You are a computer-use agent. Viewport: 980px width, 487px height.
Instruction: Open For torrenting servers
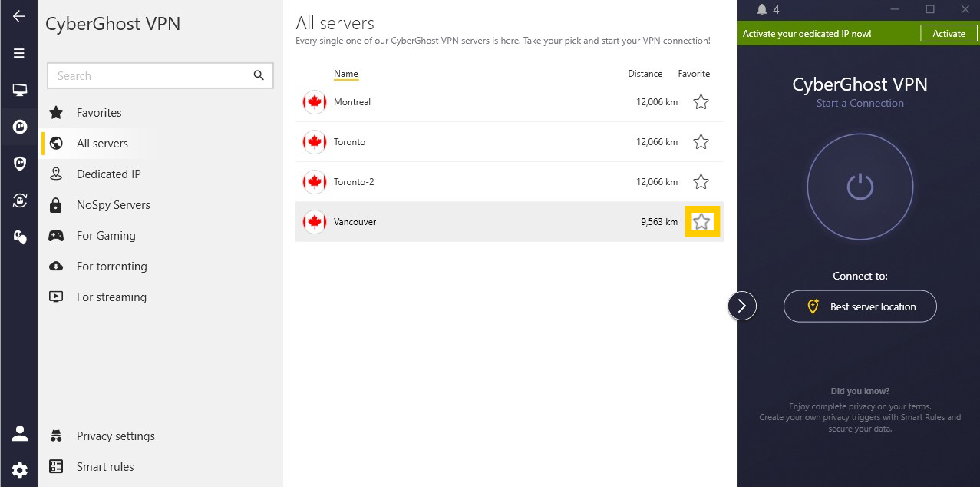[x=111, y=267]
